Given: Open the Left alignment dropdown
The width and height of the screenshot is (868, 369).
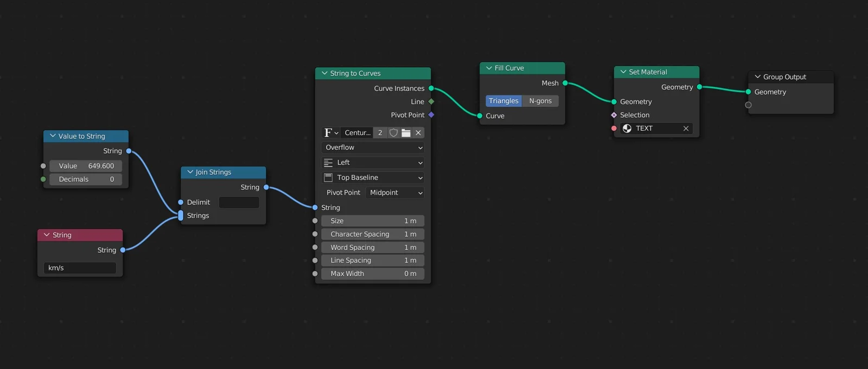Looking at the screenshot, I should [x=373, y=163].
